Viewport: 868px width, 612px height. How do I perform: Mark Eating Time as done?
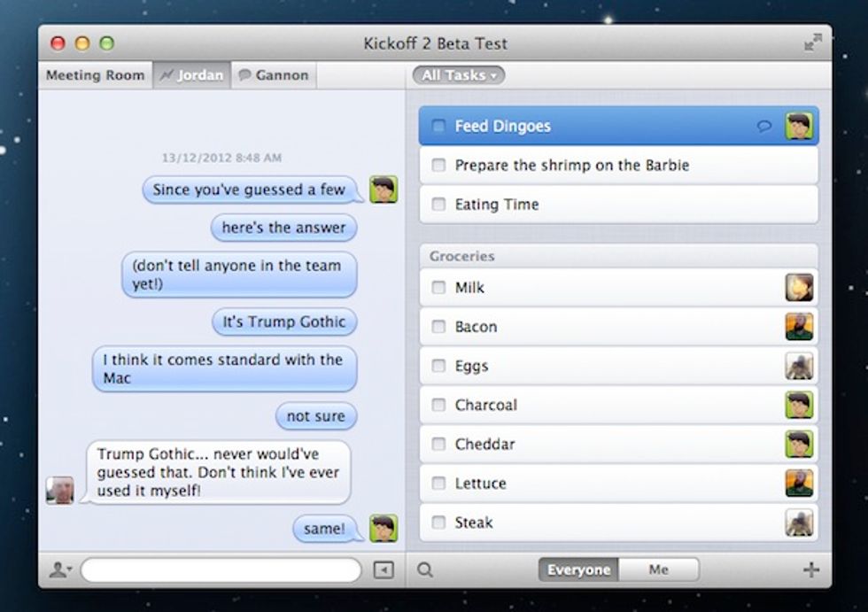(438, 205)
